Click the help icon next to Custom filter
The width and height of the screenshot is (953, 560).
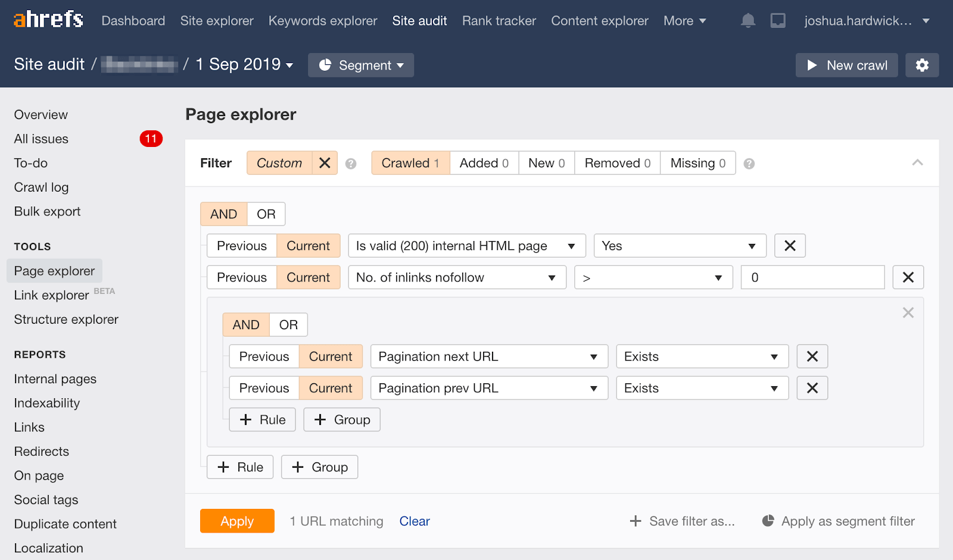pyautogui.click(x=351, y=163)
